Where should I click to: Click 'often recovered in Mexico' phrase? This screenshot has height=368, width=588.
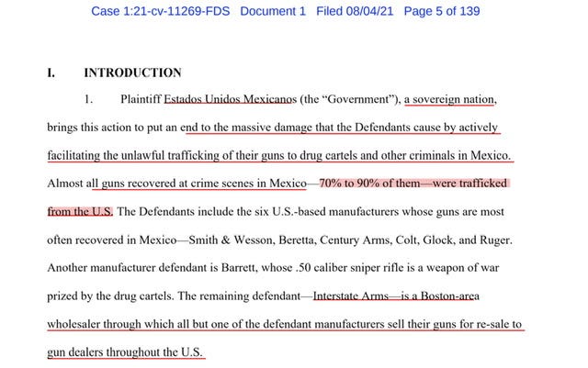(112, 240)
